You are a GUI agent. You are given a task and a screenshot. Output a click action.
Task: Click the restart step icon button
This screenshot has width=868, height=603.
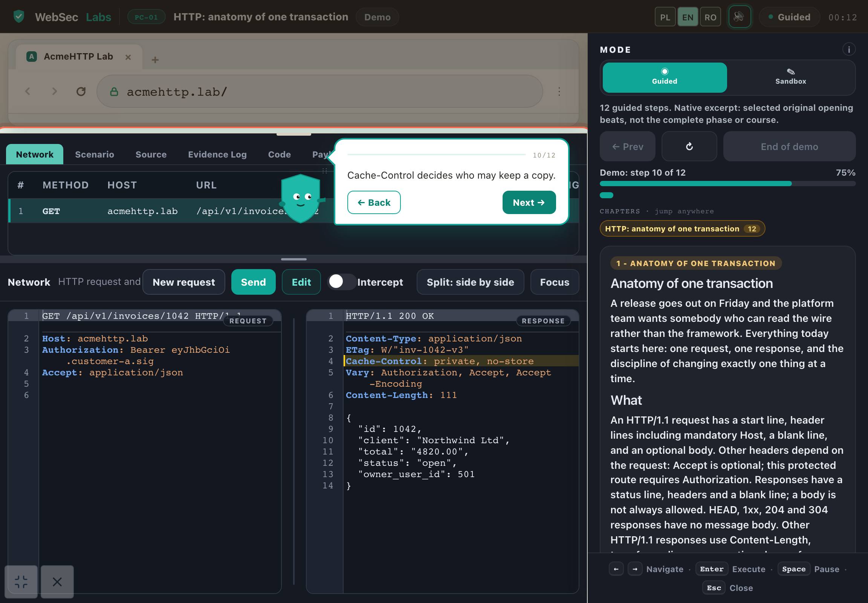pyautogui.click(x=689, y=147)
